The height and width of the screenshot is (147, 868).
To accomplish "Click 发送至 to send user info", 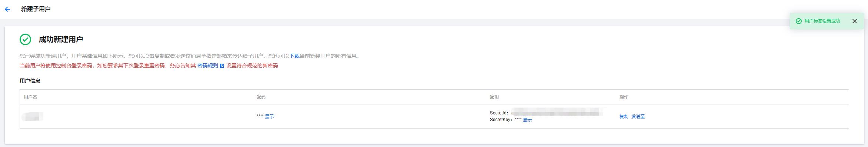I will coord(638,116).
